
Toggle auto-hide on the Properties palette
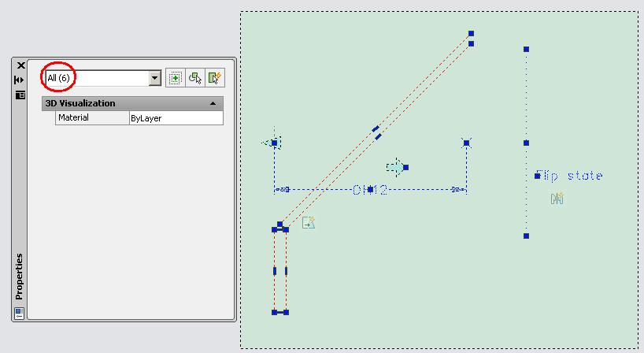[20, 80]
